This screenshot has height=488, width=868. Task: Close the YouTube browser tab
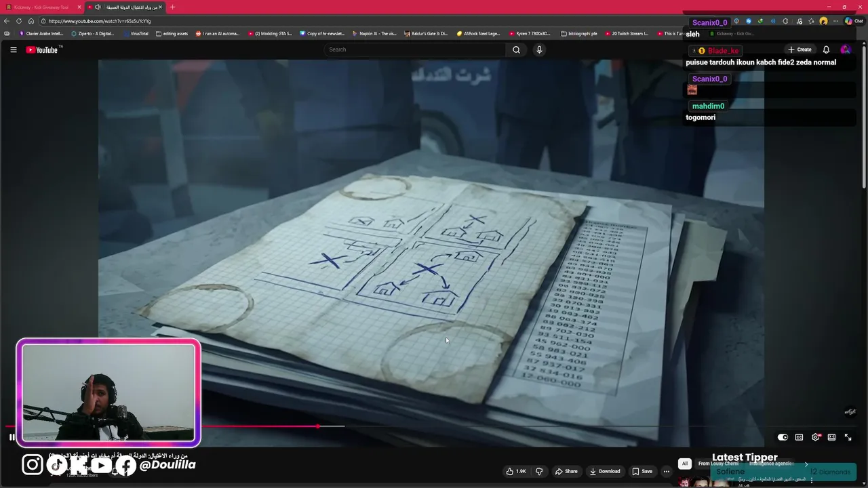pos(161,7)
